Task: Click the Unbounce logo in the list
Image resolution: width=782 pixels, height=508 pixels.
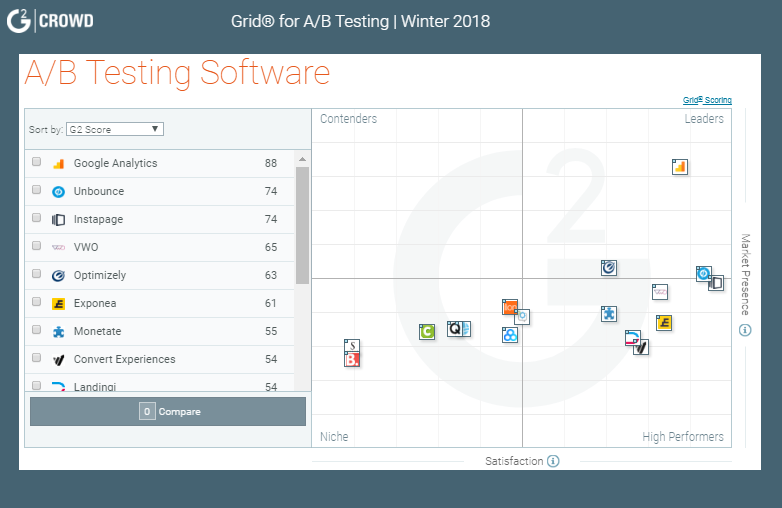Action: tap(58, 191)
